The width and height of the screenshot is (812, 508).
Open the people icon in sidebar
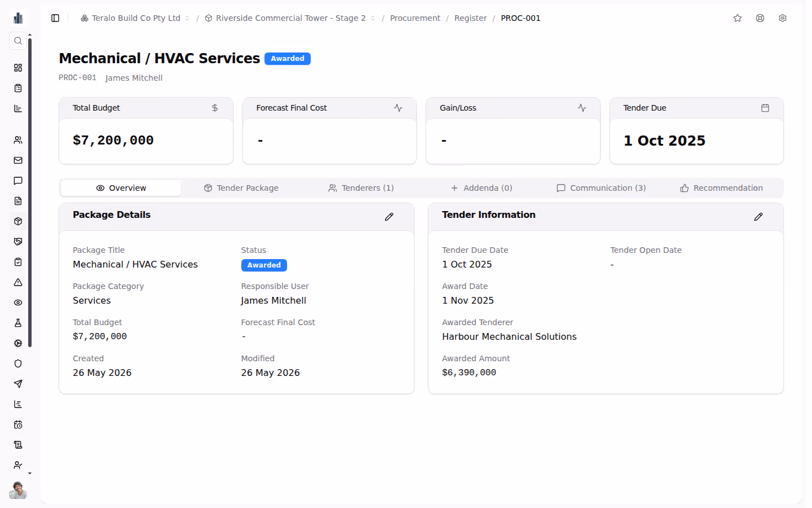[x=18, y=140]
